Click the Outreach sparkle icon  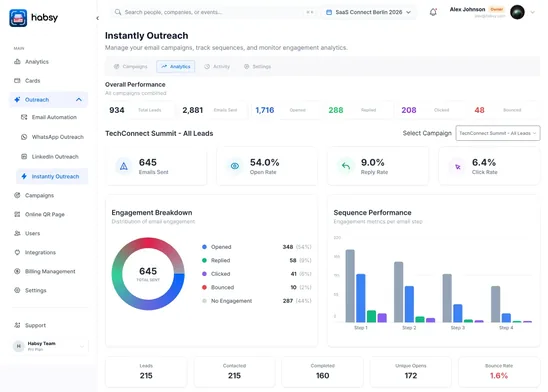point(17,100)
